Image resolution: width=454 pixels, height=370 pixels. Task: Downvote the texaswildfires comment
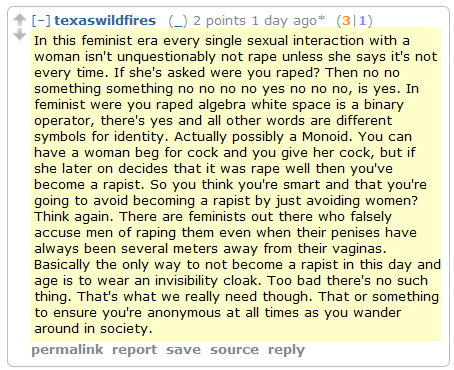click(x=19, y=34)
